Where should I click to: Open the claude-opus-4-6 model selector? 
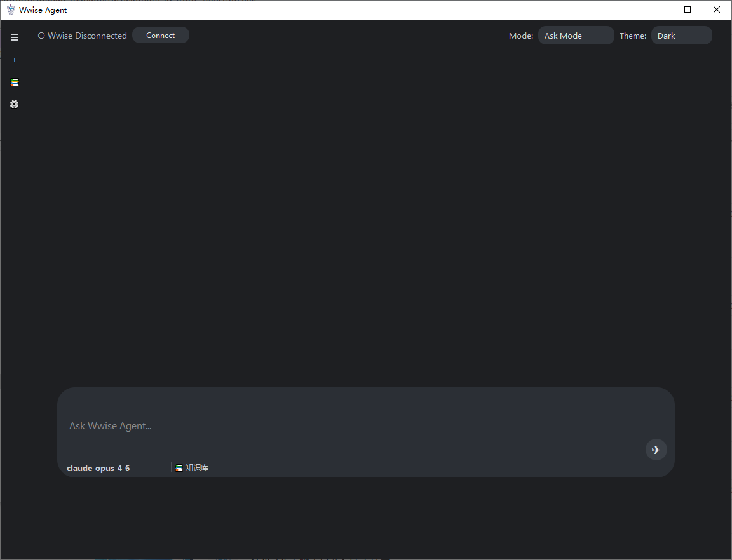pyautogui.click(x=98, y=468)
